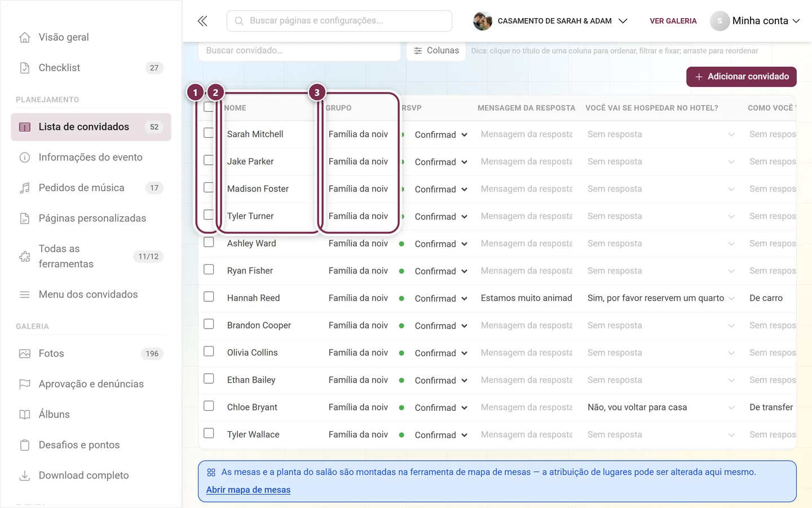Go to Informações do evento
The image size is (812, 508).
91,157
